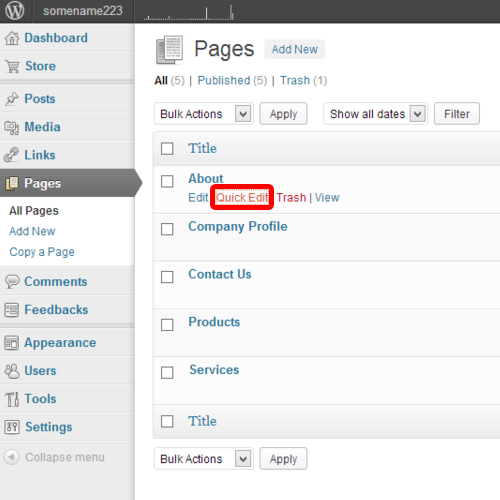Image resolution: width=500 pixels, height=500 pixels.
Task: Click Quick Edit under About
Action: click(x=242, y=198)
